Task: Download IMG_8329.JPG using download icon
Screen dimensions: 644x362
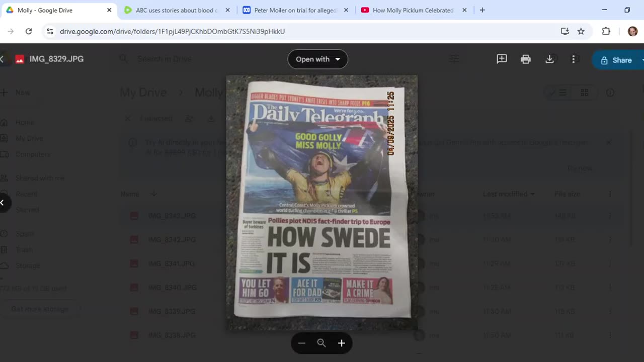Action: point(549,59)
